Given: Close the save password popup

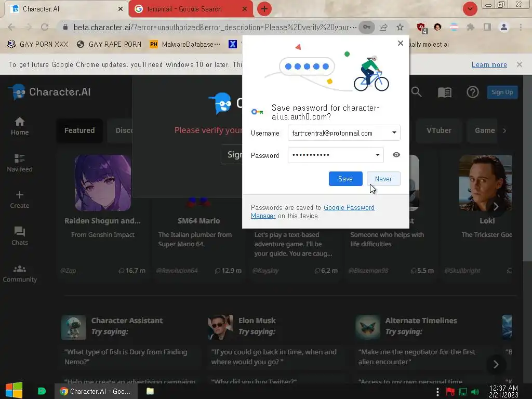Looking at the screenshot, I should point(401,43).
